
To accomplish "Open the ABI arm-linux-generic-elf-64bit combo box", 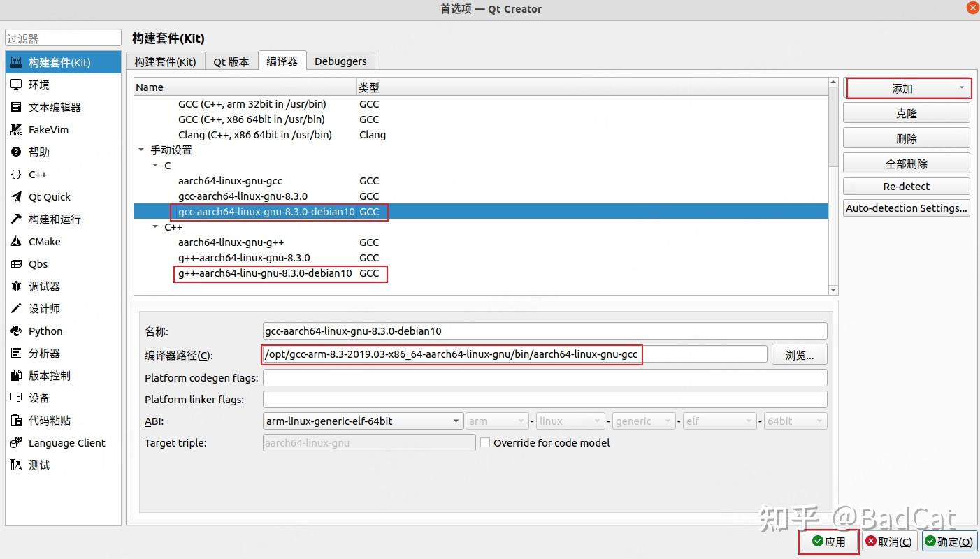I will pos(363,421).
